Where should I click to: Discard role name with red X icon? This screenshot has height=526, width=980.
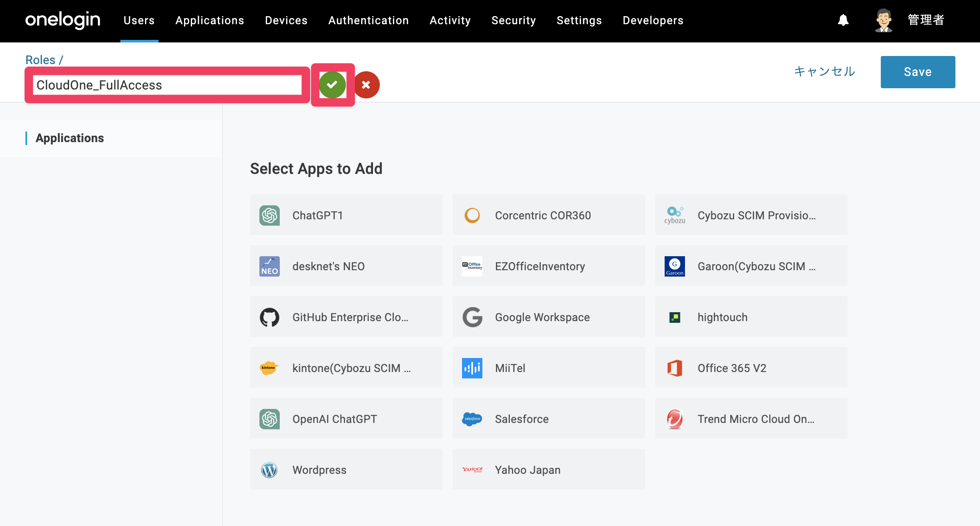click(x=366, y=85)
